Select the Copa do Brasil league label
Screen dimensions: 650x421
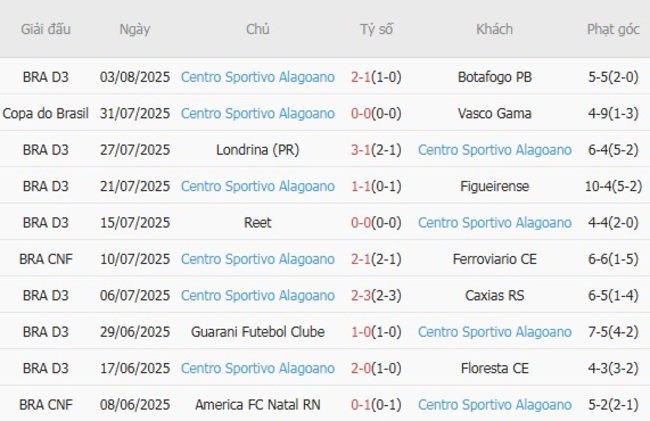point(46,113)
